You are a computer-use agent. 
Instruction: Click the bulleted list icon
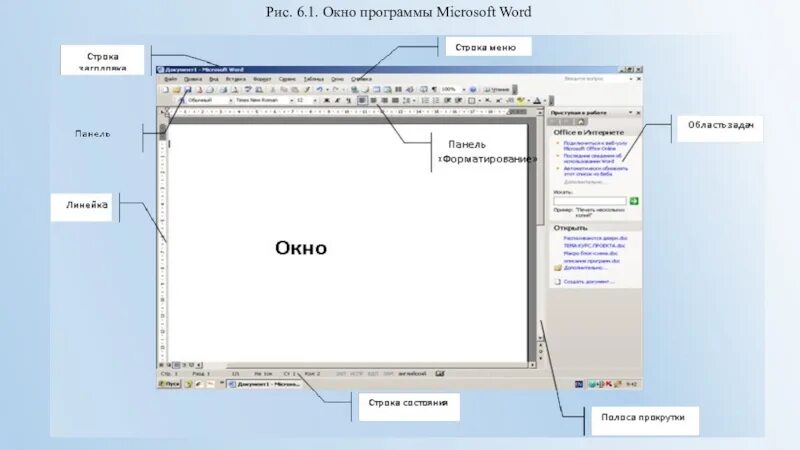click(436, 101)
